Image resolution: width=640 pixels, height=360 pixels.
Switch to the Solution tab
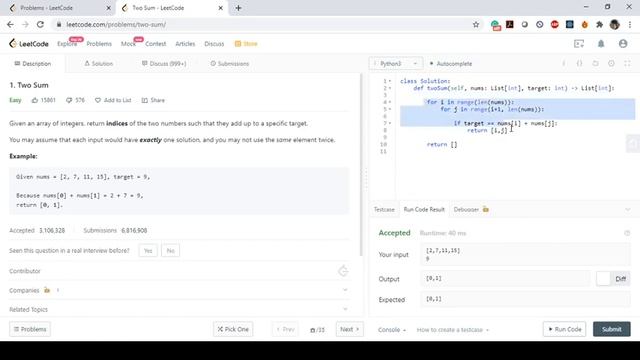coord(98,64)
